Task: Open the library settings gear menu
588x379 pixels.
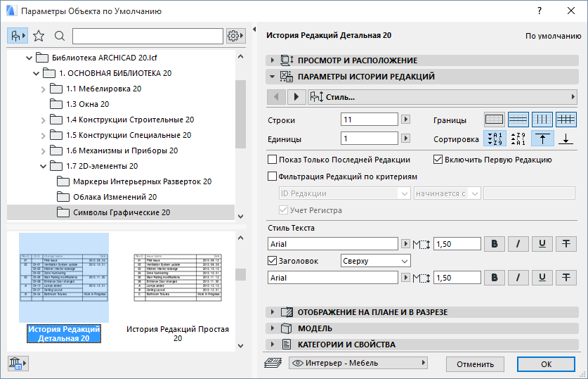Action: pyautogui.click(x=236, y=36)
